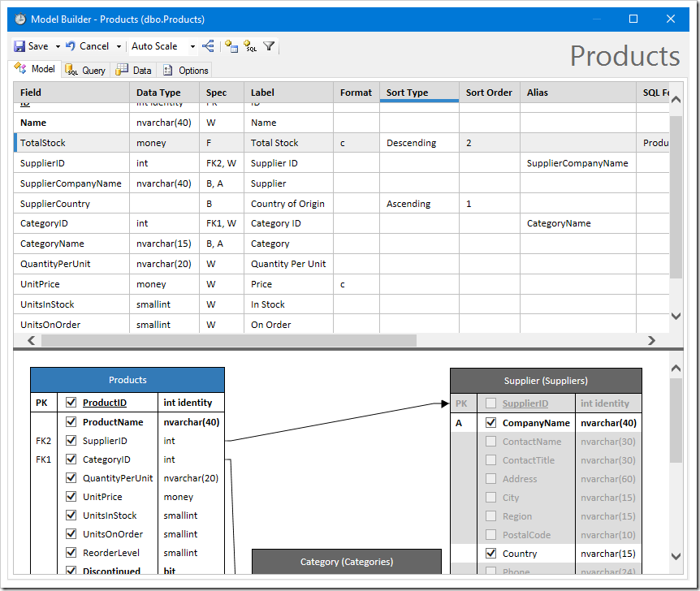Screen dimensions: 700x591
Task: Check the Address checkbox in Supplier table
Action: 490,478
